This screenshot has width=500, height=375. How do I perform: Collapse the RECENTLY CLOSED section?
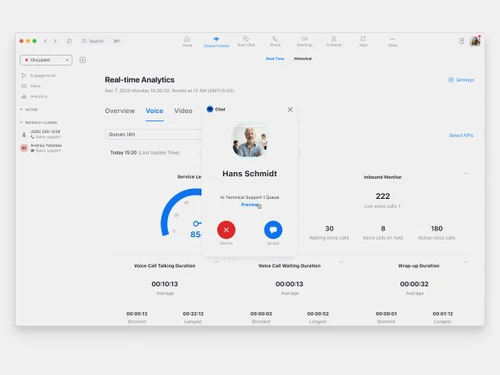39,123
